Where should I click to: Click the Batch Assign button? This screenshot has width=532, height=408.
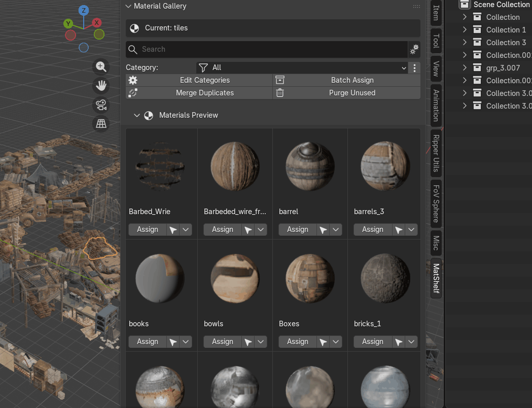point(346,81)
